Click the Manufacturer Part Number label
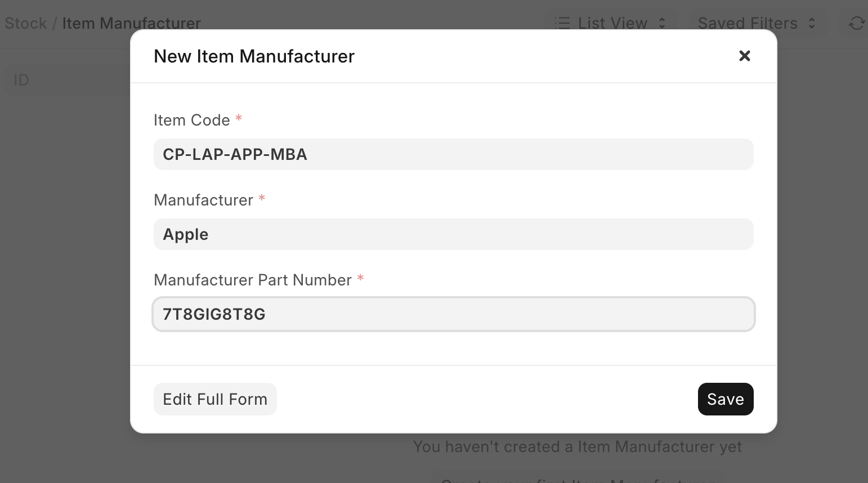The height and width of the screenshot is (483, 868). pos(252,280)
